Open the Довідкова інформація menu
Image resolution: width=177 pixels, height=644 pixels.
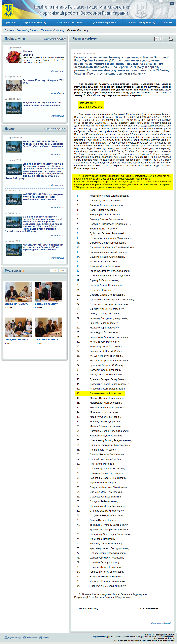coord(105,22)
